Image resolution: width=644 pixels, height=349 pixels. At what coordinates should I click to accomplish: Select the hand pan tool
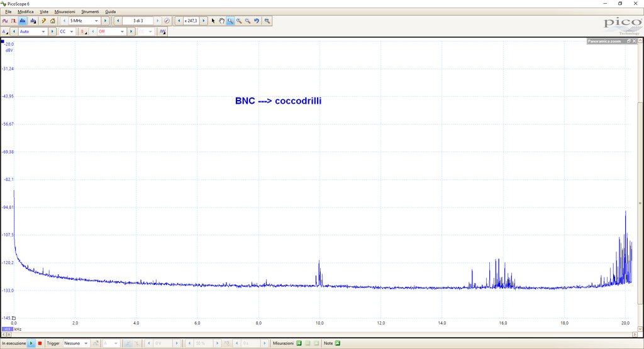[222, 21]
